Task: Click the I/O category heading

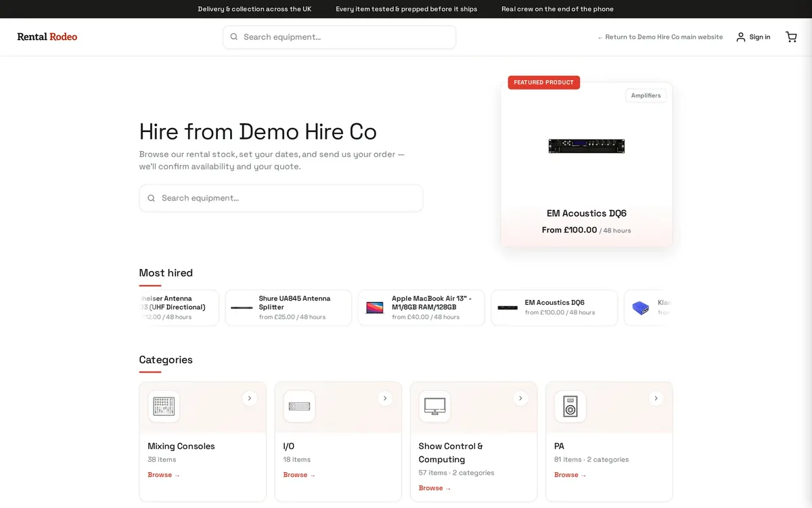Action: tap(289, 446)
